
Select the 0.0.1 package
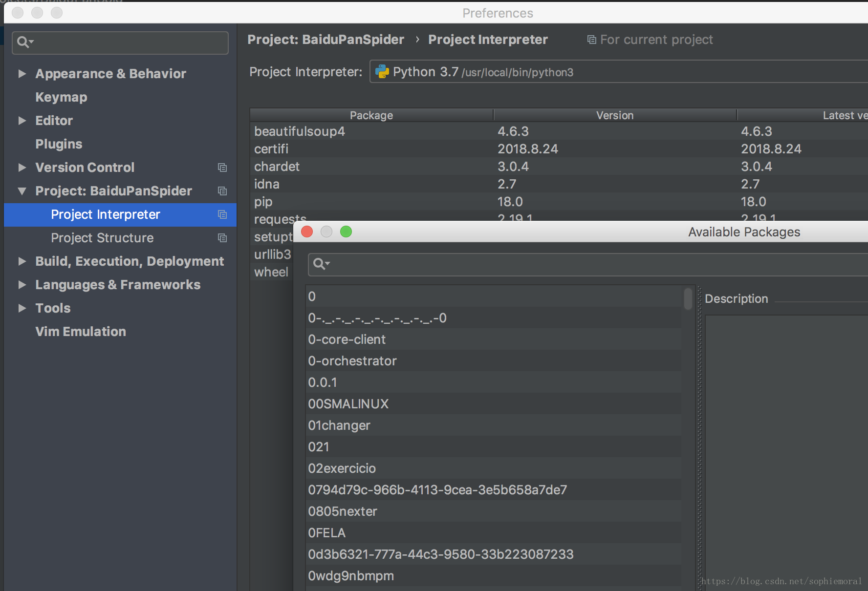pos(494,382)
